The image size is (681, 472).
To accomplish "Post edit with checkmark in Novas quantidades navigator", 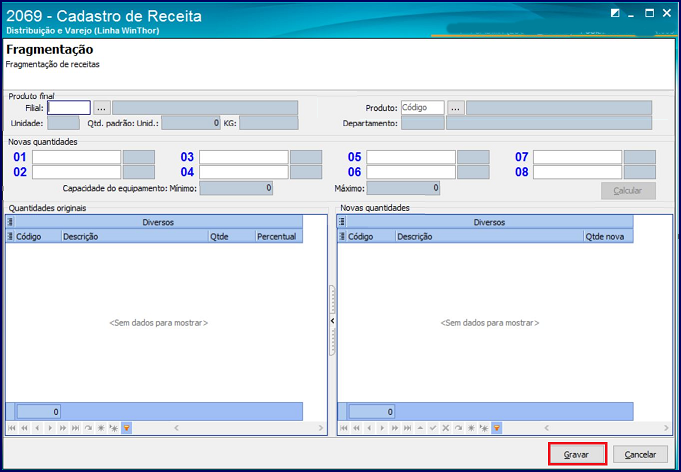I will pyautogui.click(x=433, y=428).
